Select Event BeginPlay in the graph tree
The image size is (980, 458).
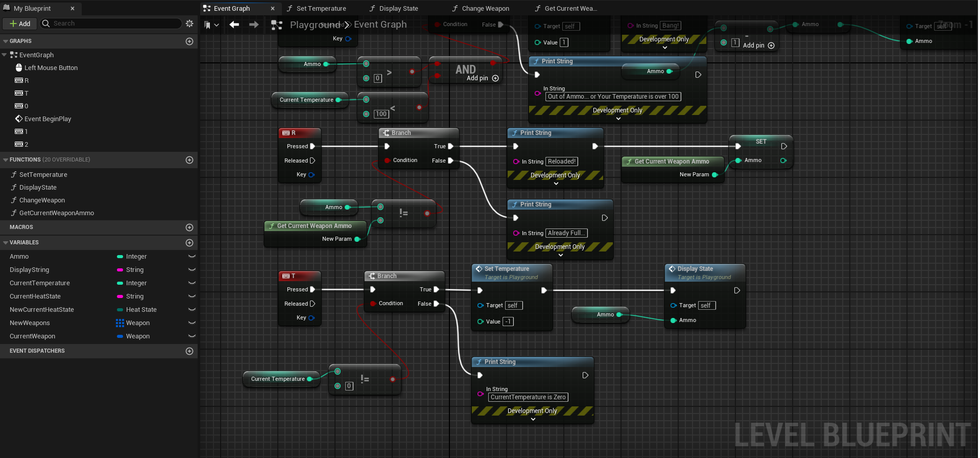coord(48,119)
